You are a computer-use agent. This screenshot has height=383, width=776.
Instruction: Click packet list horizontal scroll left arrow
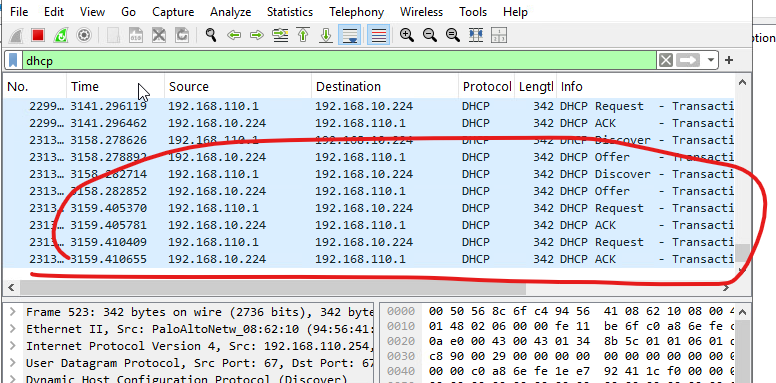pyautogui.click(x=11, y=287)
